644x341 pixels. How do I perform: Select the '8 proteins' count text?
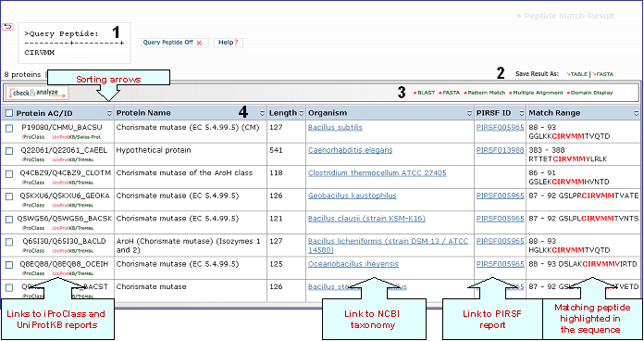22,74
